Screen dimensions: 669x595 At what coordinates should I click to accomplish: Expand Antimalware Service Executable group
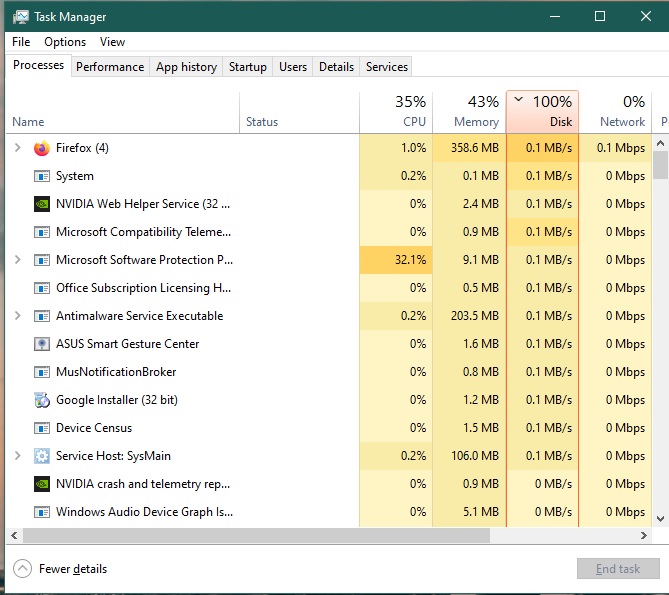coord(17,316)
